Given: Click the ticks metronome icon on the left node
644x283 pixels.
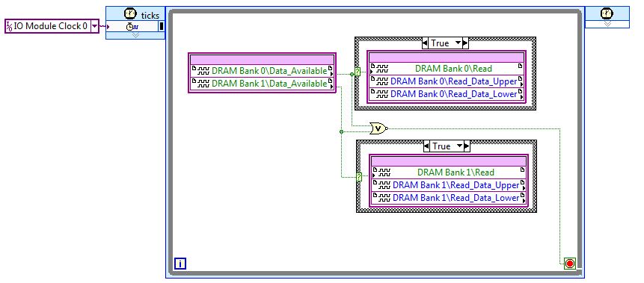Looking at the screenshot, I should [130, 14].
